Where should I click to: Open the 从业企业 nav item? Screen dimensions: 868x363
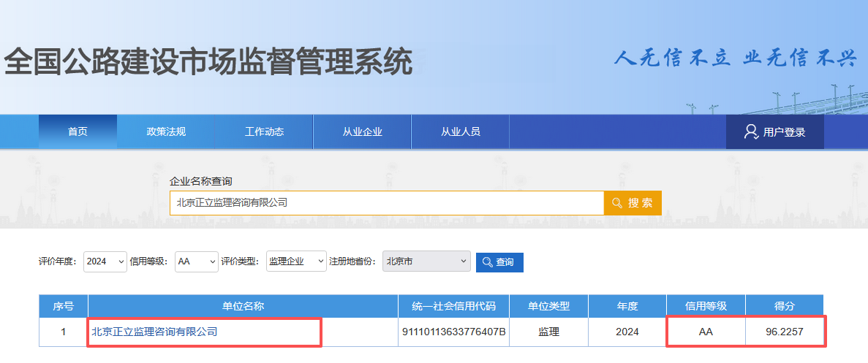(x=362, y=131)
